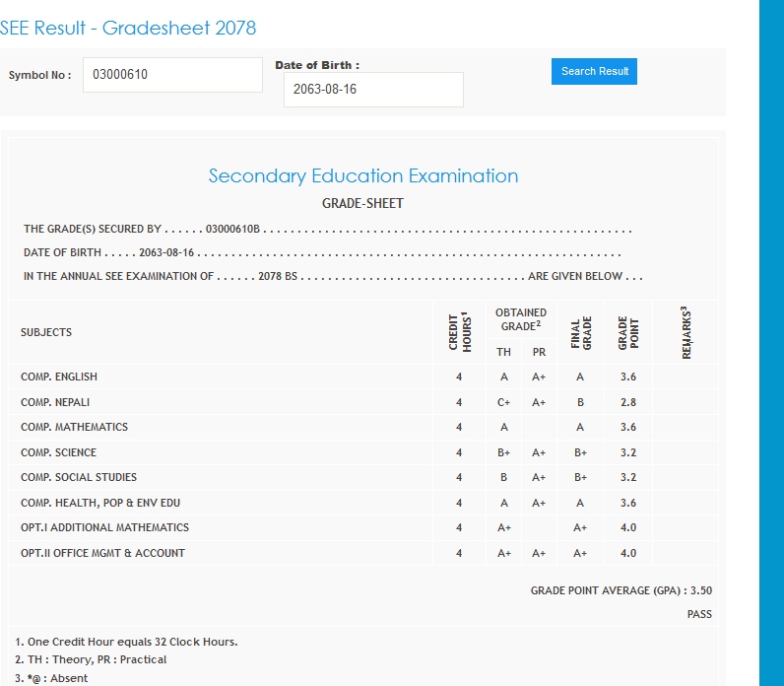784x686 pixels.
Task: Select the COMP. NEPALI subject row label
Action: coord(56,402)
